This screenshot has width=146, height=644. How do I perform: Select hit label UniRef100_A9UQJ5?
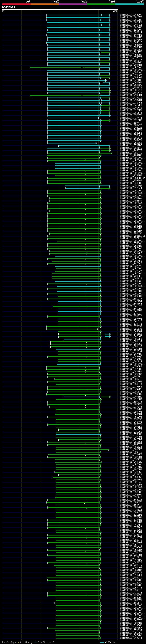(x=131, y=316)
